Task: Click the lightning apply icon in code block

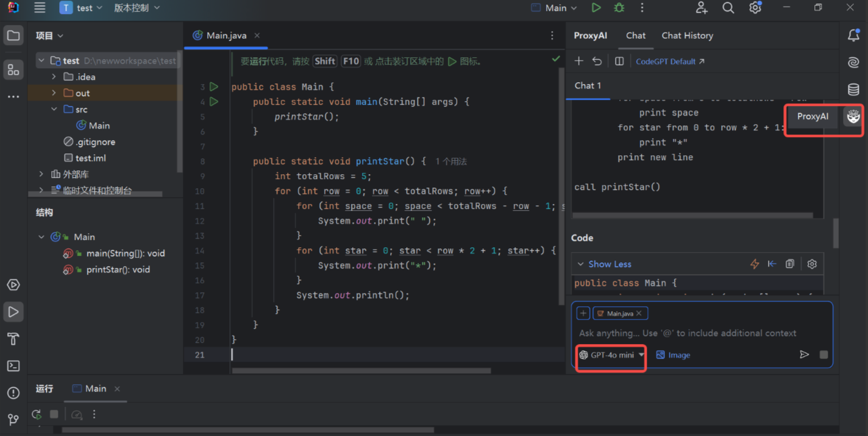Action: (x=755, y=264)
